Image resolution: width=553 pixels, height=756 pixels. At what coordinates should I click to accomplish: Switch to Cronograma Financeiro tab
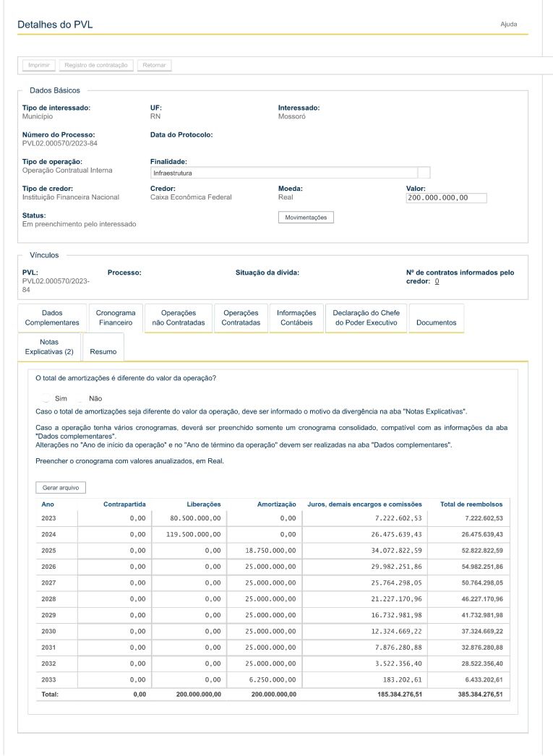click(116, 318)
